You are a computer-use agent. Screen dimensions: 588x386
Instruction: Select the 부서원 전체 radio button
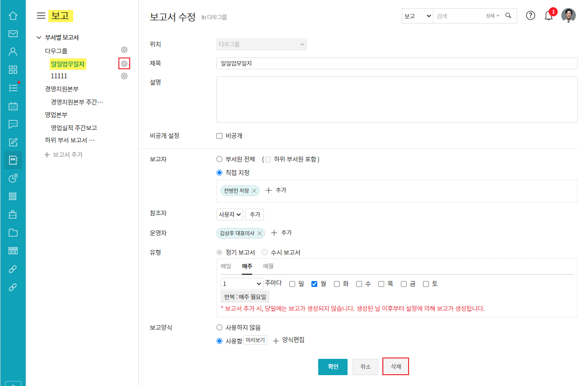coord(220,159)
